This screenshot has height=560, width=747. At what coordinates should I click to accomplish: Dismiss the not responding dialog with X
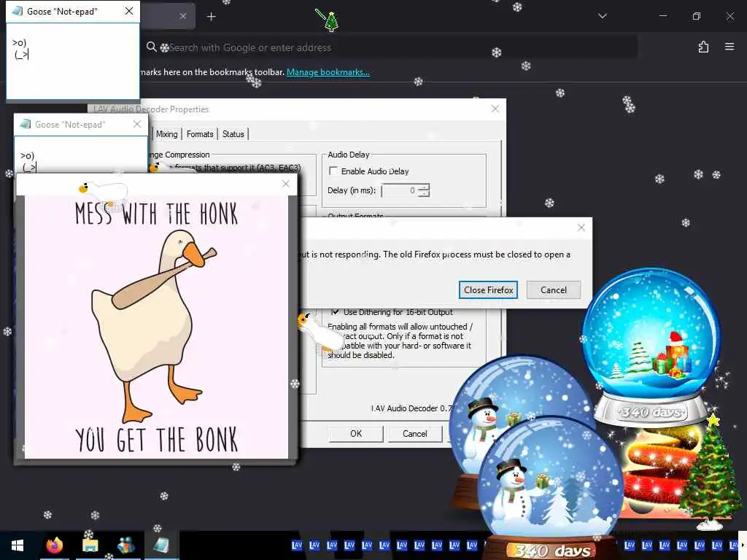[581, 227]
